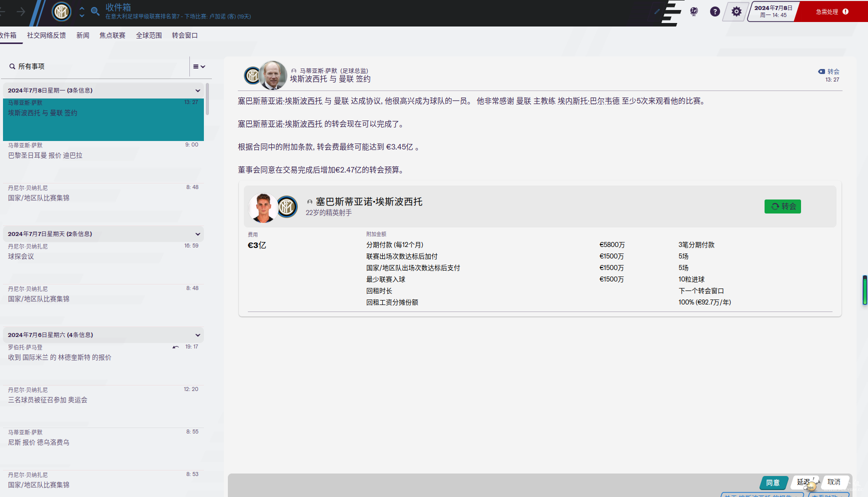Open message 尼斯 报价 德乌洛费乌
Viewport: 868px width, 497px height.
coord(103,449)
